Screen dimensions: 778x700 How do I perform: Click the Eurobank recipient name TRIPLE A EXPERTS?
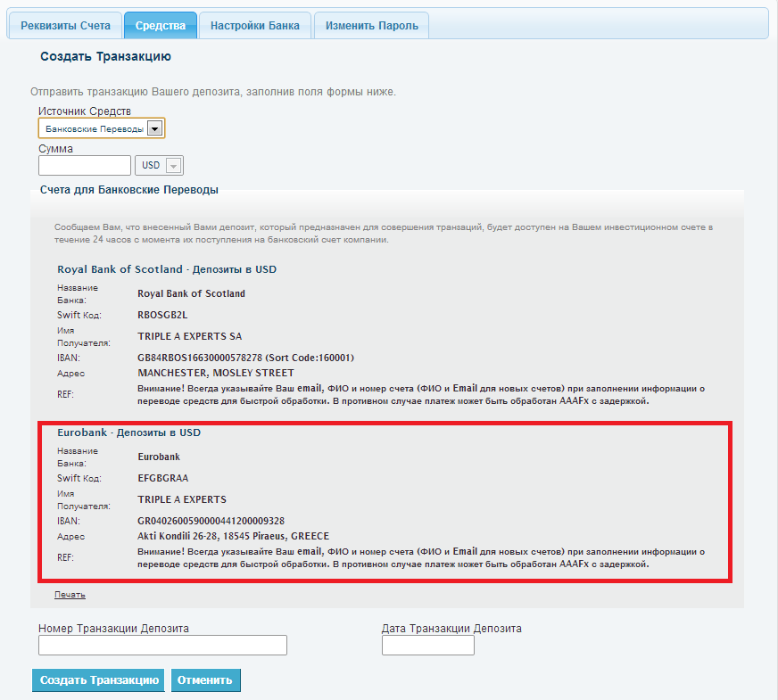182,499
